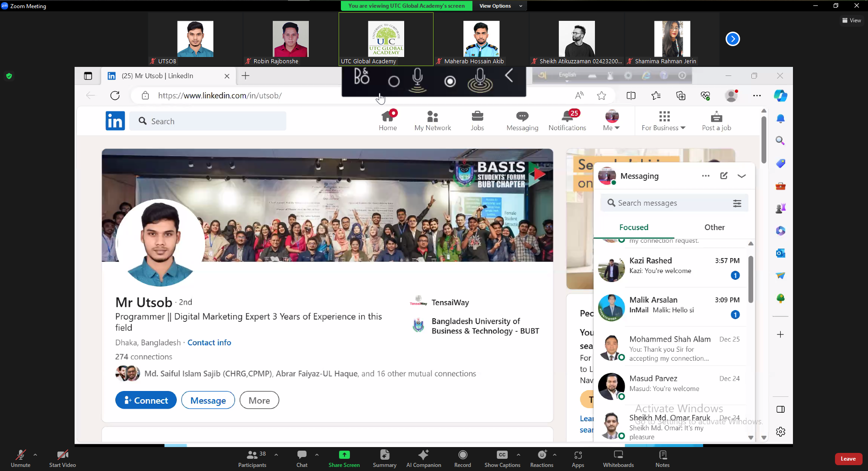Open Zoom Participants panel
The height and width of the screenshot is (471, 868).
[252, 458]
